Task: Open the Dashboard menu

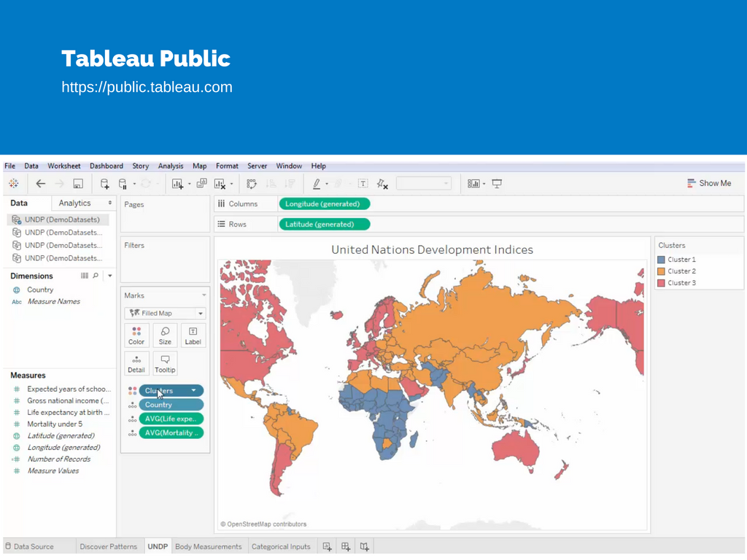Action: [107, 166]
